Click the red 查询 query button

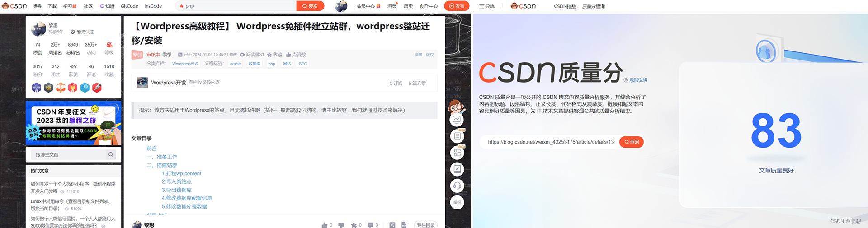(x=632, y=142)
